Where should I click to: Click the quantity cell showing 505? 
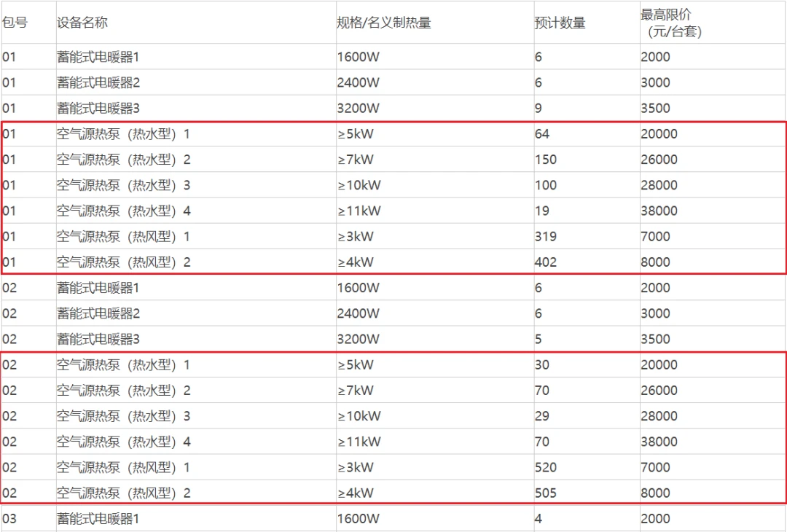pyautogui.click(x=545, y=493)
